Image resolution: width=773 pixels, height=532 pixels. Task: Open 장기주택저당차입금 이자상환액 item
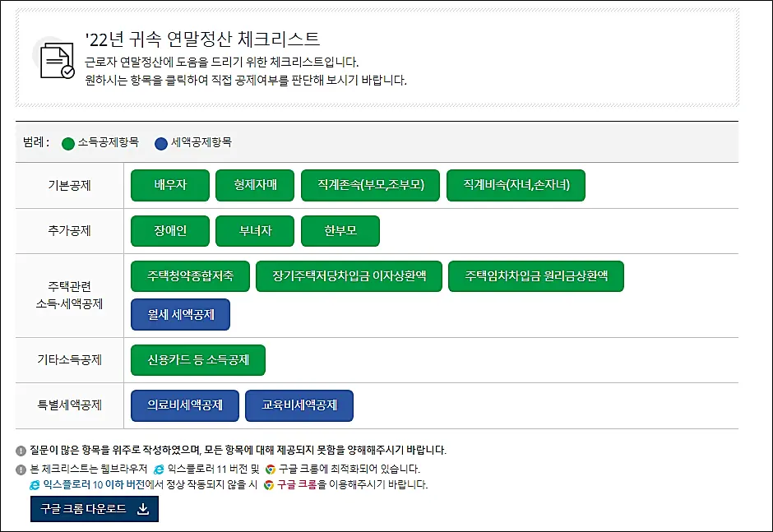pyautogui.click(x=349, y=276)
